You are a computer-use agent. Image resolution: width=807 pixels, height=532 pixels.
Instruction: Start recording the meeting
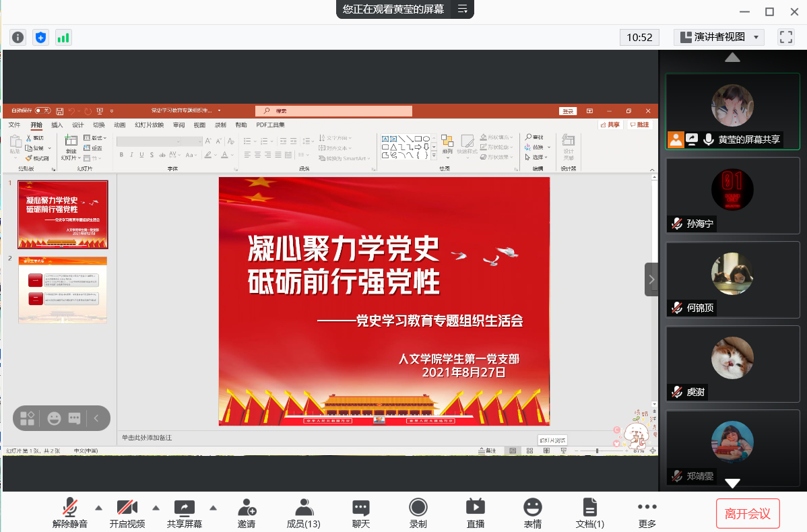click(x=418, y=512)
